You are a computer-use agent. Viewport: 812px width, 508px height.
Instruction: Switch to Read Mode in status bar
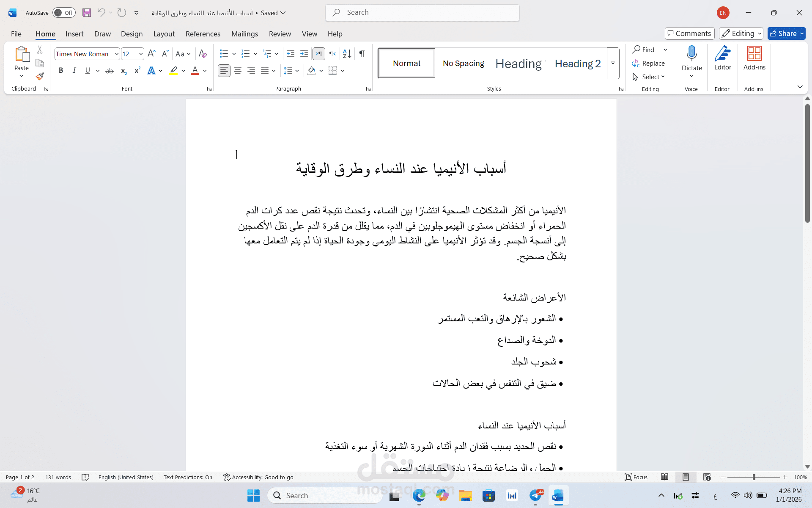[664, 477]
